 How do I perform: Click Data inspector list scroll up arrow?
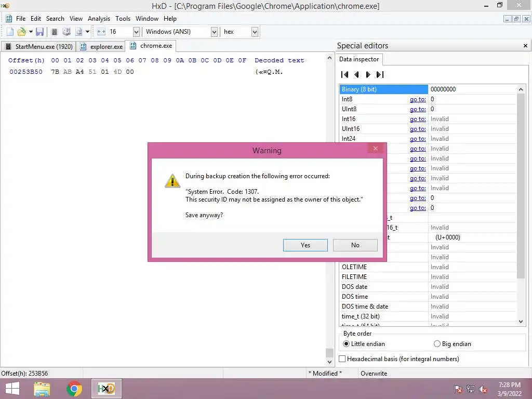(521, 89)
